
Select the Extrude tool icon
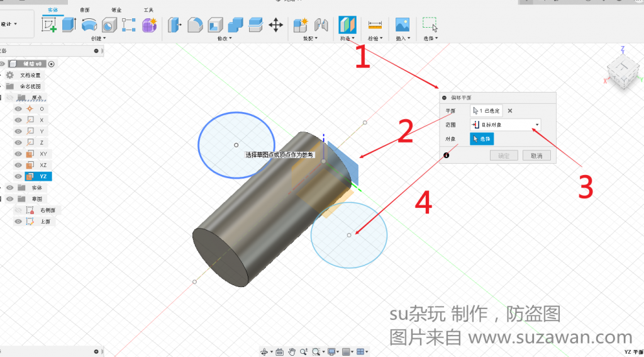[69, 25]
